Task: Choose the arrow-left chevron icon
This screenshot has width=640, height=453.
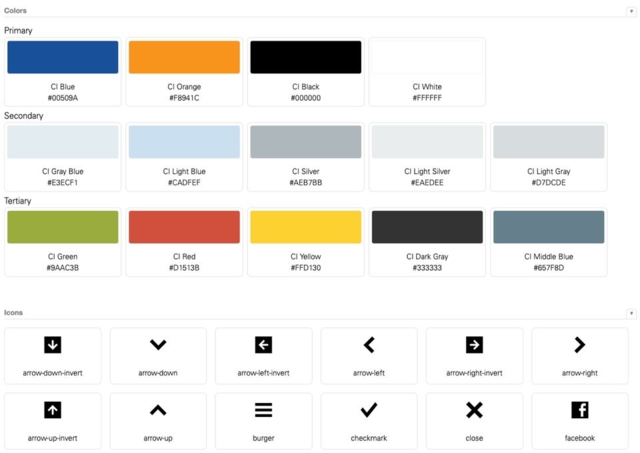Action: [369, 345]
